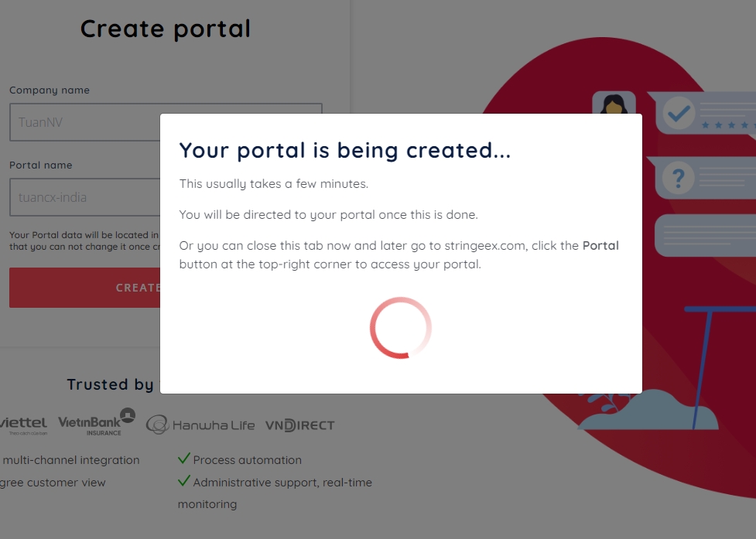756x539 pixels.
Task: Click the green checkmark beside Administrative support
Action: (184, 481)
